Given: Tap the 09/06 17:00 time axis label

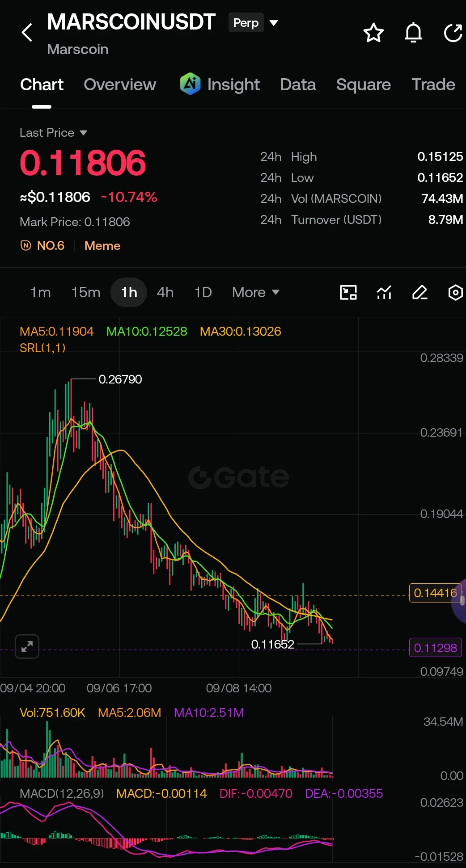Looking at the screenshot, I should (119, 688).
